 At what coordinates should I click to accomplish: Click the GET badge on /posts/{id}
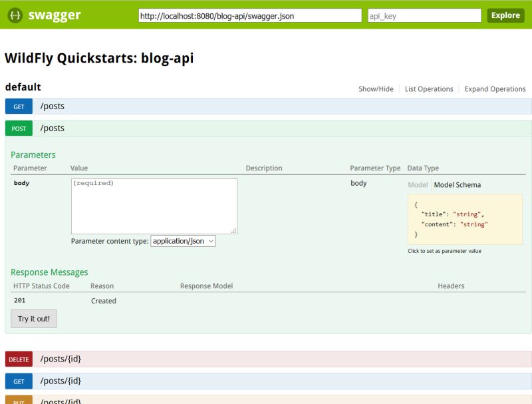pos(18,381)
